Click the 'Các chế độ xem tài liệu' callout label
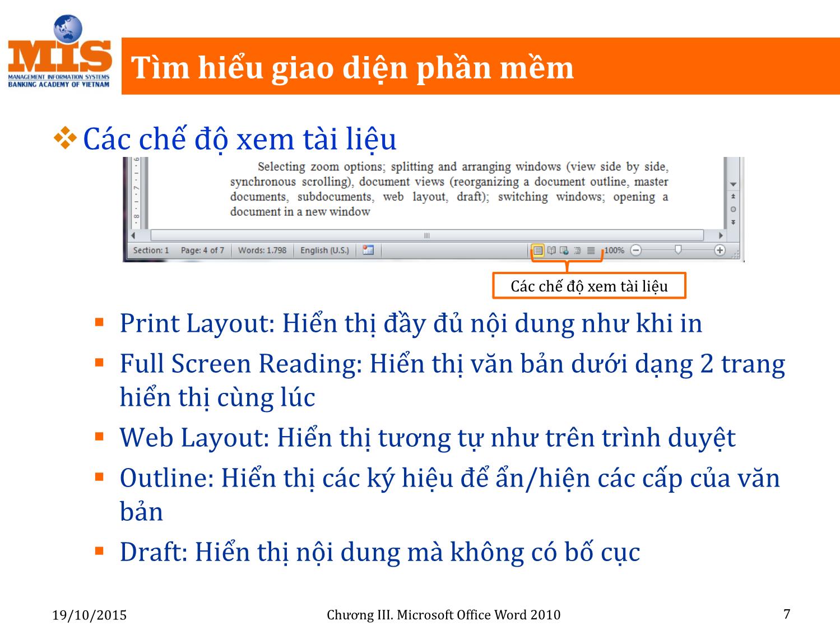The height and width of the screenshot is (630, 840). tap(589, 286)
